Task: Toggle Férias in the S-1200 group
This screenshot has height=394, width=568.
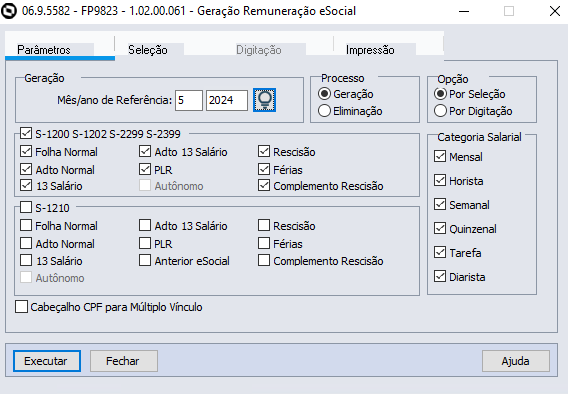Action: pyautogui.click(x=264, y=169)
